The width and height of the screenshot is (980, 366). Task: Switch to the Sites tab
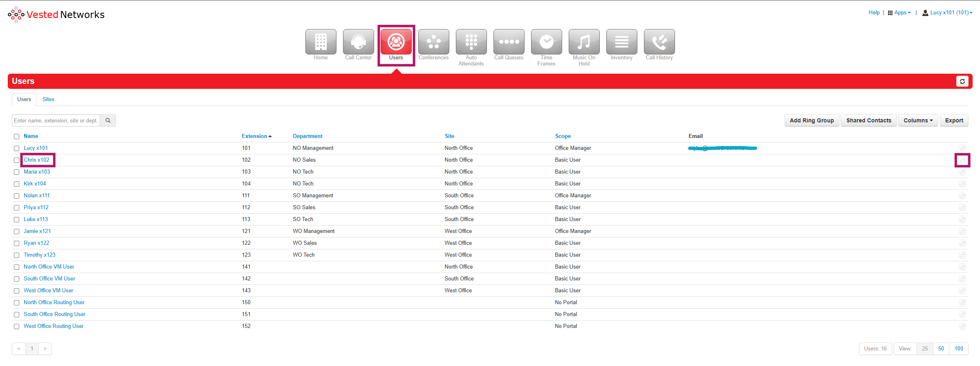(x=48, y=99)
